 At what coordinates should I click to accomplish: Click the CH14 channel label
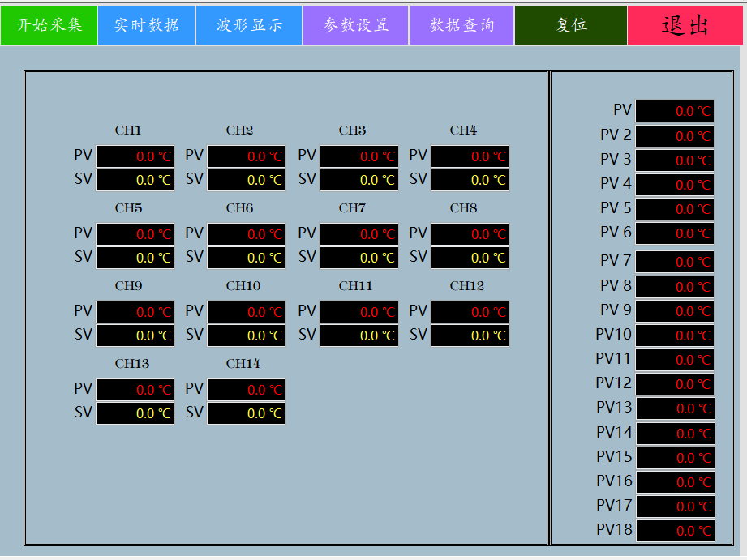(x=243, y=363)
